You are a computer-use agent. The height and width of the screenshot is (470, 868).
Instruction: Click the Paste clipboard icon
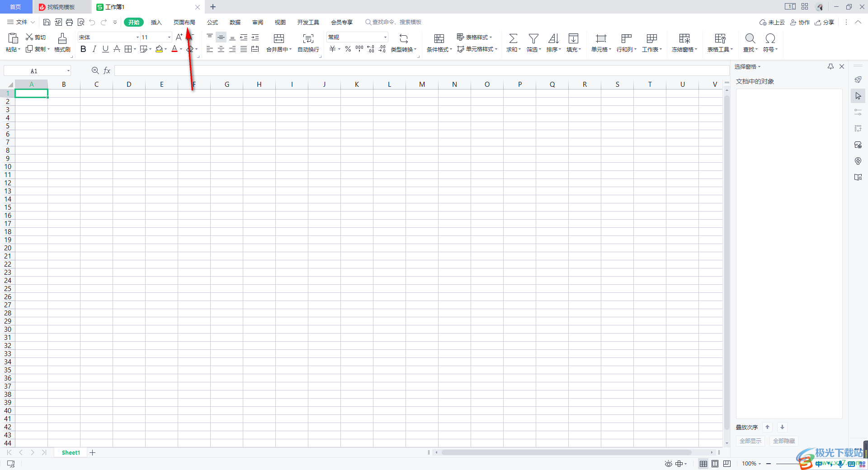click(x=13, y=38)
